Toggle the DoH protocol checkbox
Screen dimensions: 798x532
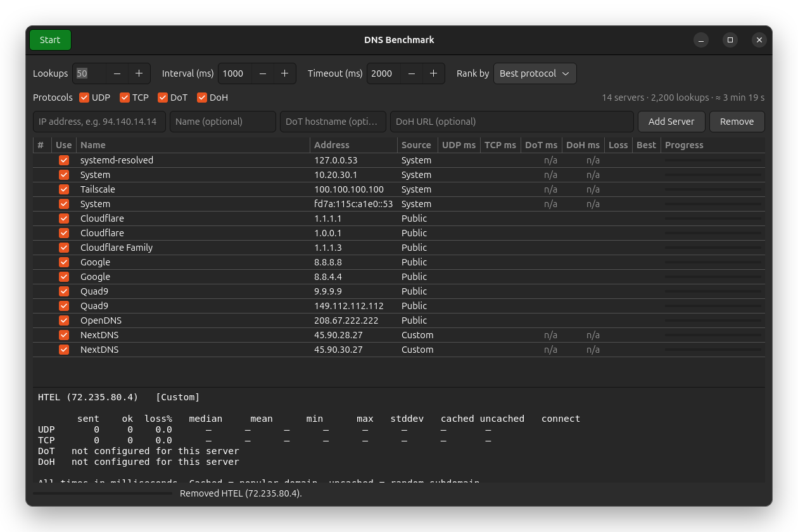tap(202, 98)
